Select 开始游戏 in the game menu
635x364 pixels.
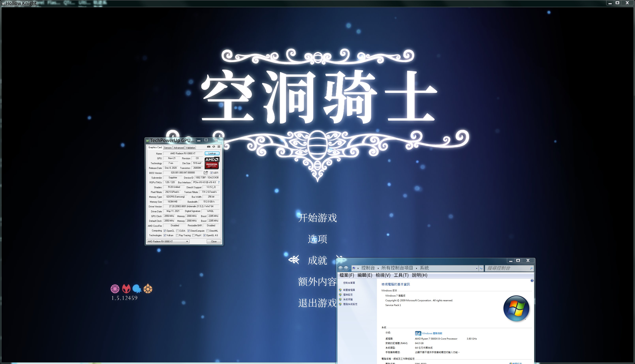[x=317, y=218]
